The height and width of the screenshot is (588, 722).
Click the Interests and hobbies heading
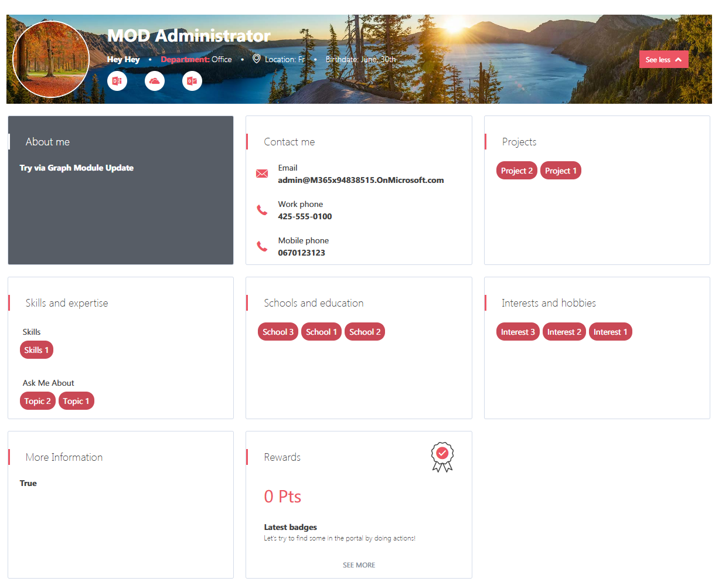[x=549, y=303]
